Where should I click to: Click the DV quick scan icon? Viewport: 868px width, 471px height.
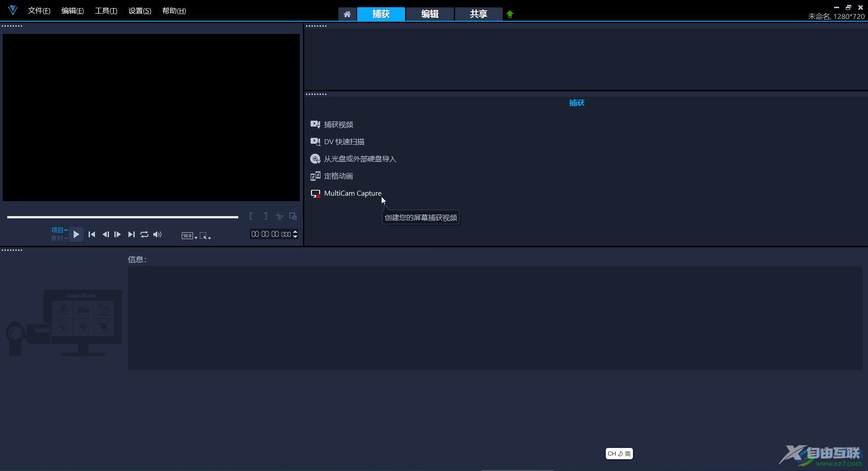316,141
